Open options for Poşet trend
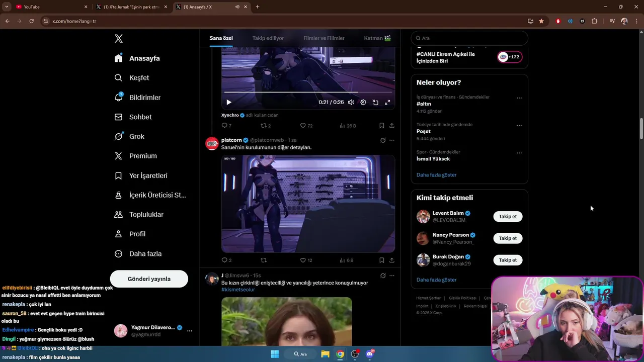Viewport: 644px width, 362px height. click(x=519, y=126)
